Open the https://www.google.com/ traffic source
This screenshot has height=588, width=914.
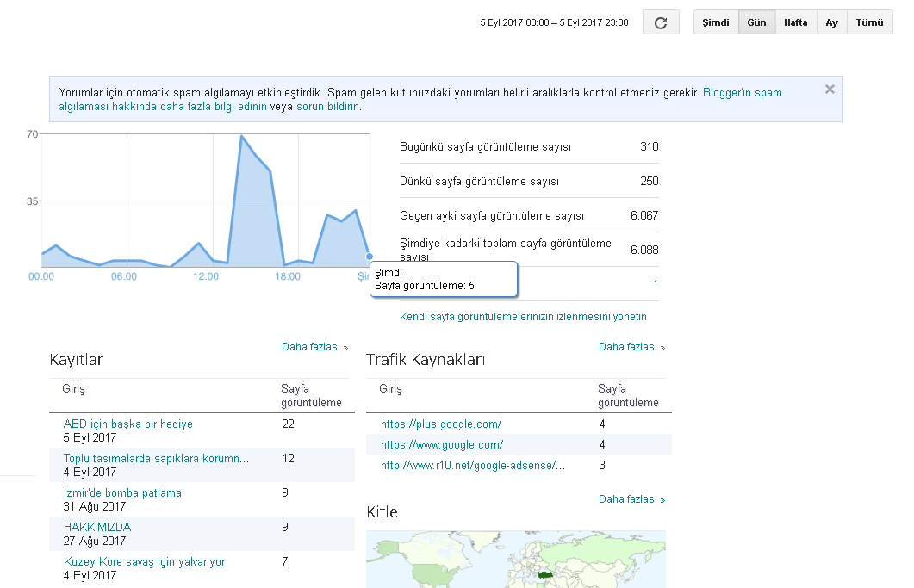tap(441, 444)
